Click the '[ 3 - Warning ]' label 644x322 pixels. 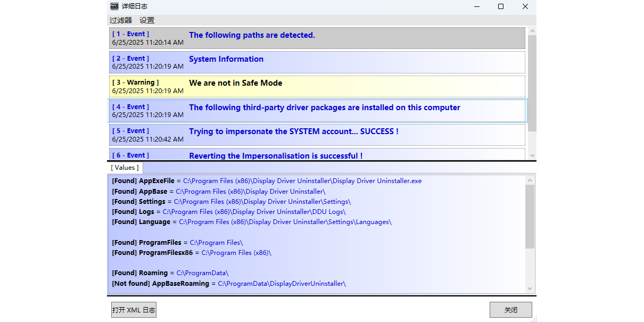tap(135, 82)
